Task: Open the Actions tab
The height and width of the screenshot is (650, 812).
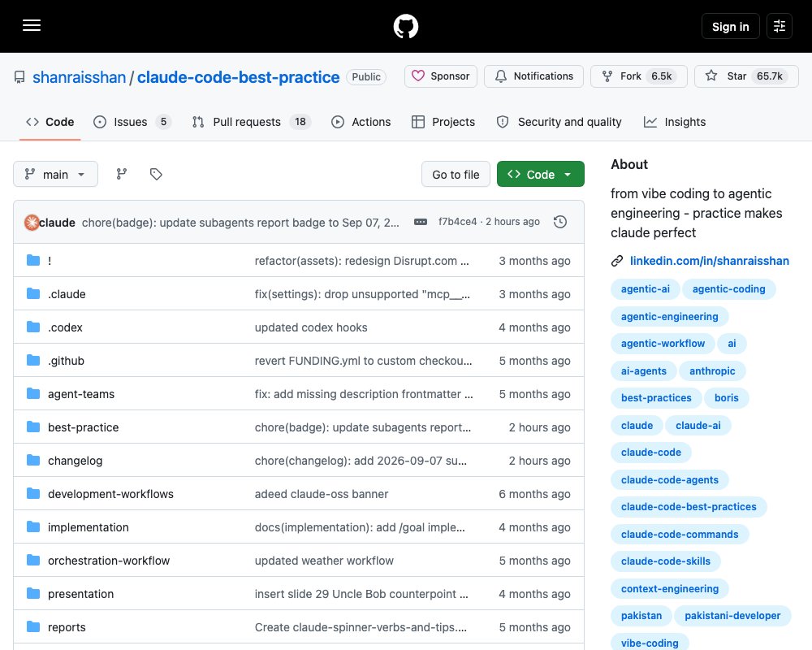Action: [361, 122]
